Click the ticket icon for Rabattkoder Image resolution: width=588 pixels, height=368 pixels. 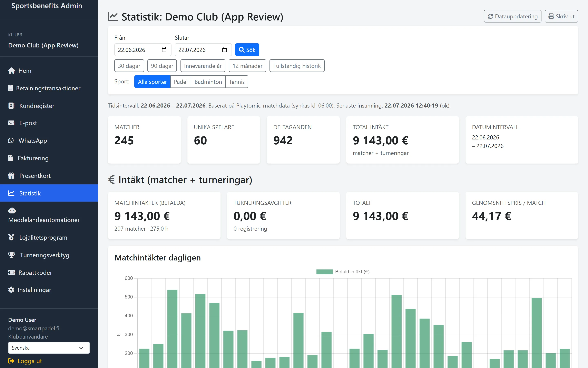(x=11, y=272)
